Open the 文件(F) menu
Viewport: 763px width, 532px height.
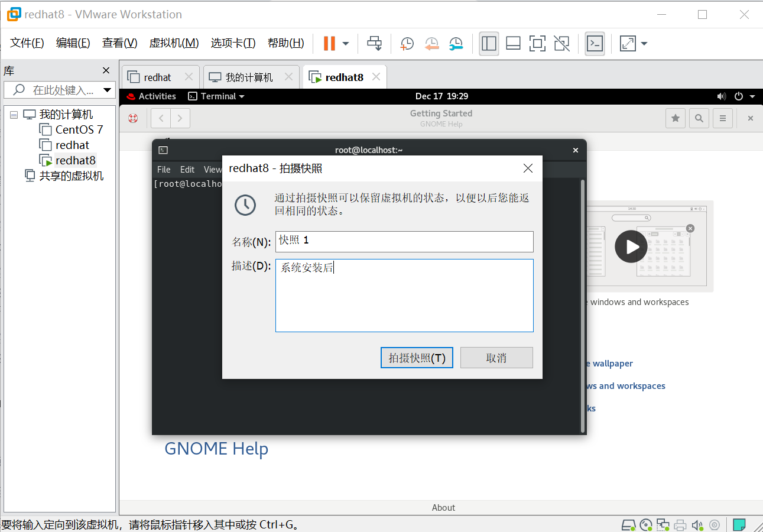[x=27, y=43]
